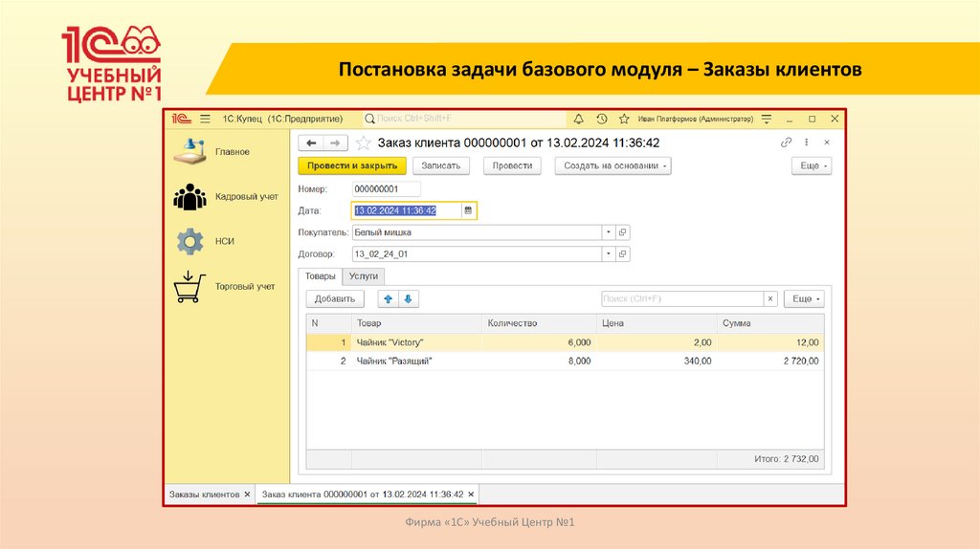The height and width of the screenshot is (549, 980).
Task: Move row down with blue arrow
Action: (x=409, y=299)
